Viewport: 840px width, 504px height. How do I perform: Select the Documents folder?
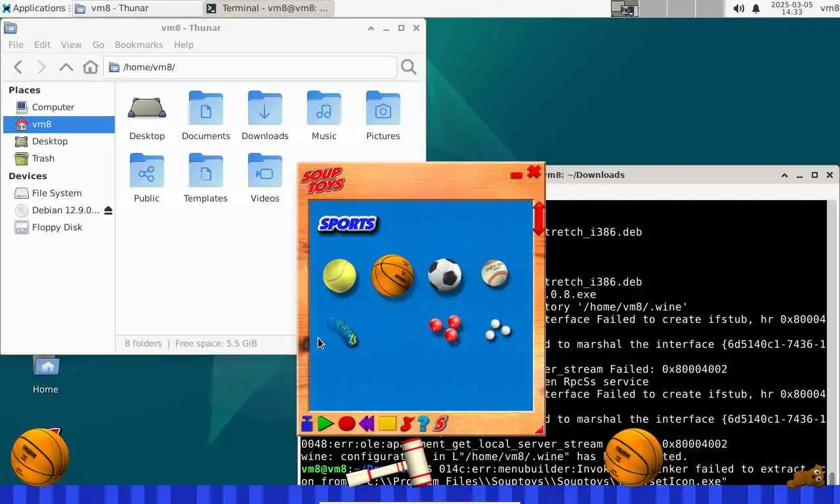[x=206, y=117]
